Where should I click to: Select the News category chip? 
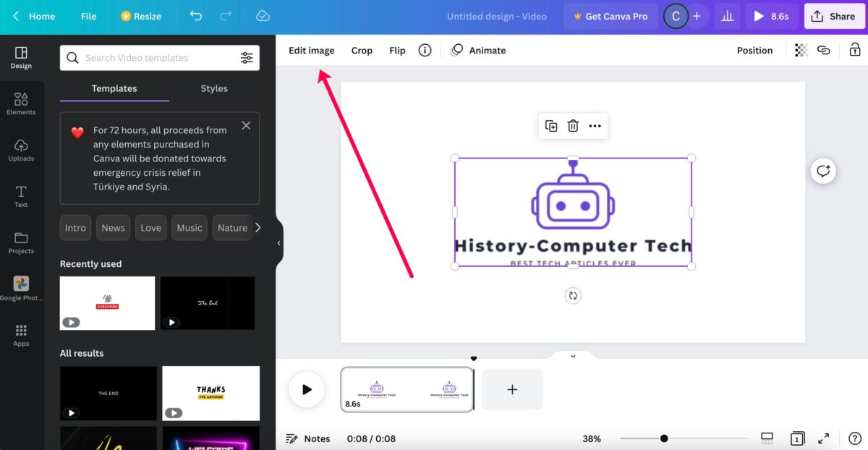(113, 227)
